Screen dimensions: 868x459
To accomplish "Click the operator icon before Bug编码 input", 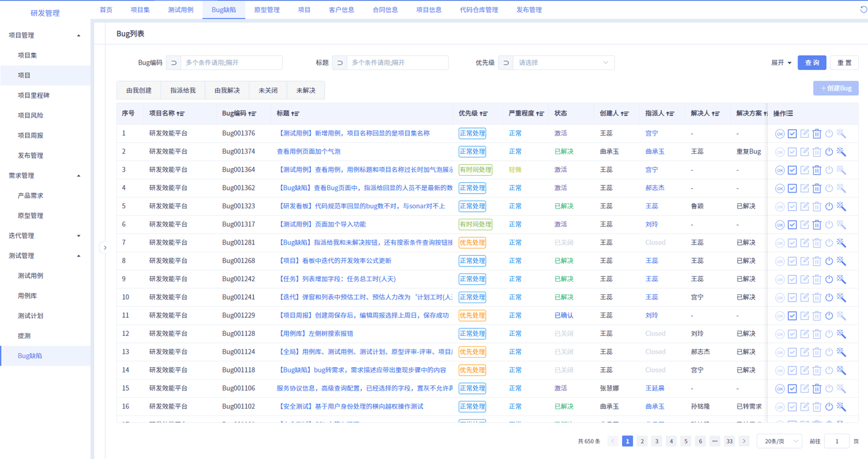I will pos(173,63).
